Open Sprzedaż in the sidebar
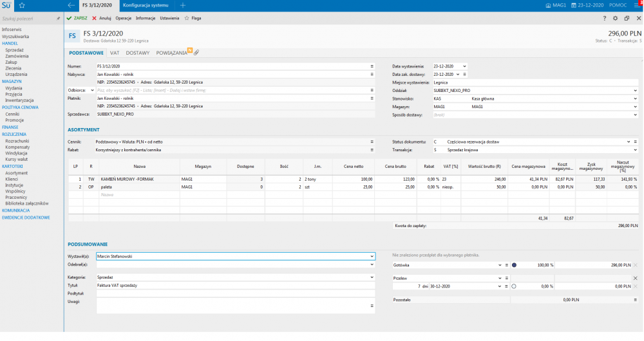The width and height of the screenshot is (644, 341). point(14,50)
